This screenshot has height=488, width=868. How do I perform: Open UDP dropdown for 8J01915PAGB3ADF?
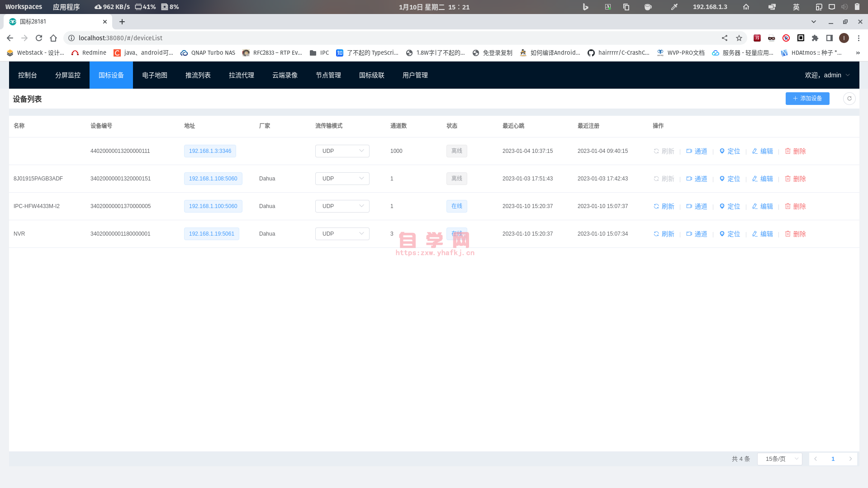pos(342,179)
